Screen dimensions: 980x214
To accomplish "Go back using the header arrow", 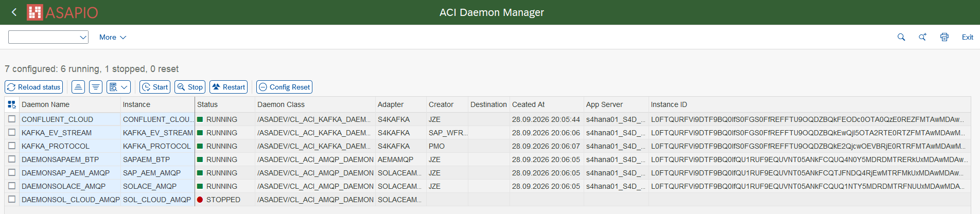I will [x=14, y=12].
